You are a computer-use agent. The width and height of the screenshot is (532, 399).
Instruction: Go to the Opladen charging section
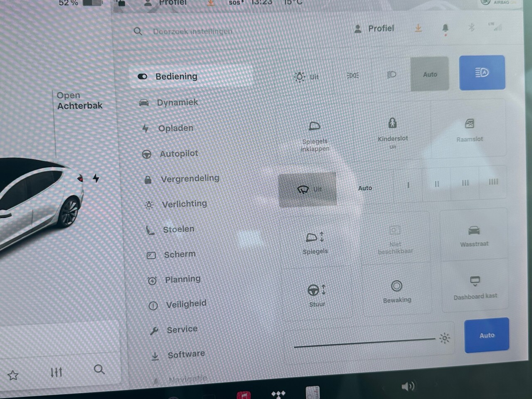click(x=175, y=128)
